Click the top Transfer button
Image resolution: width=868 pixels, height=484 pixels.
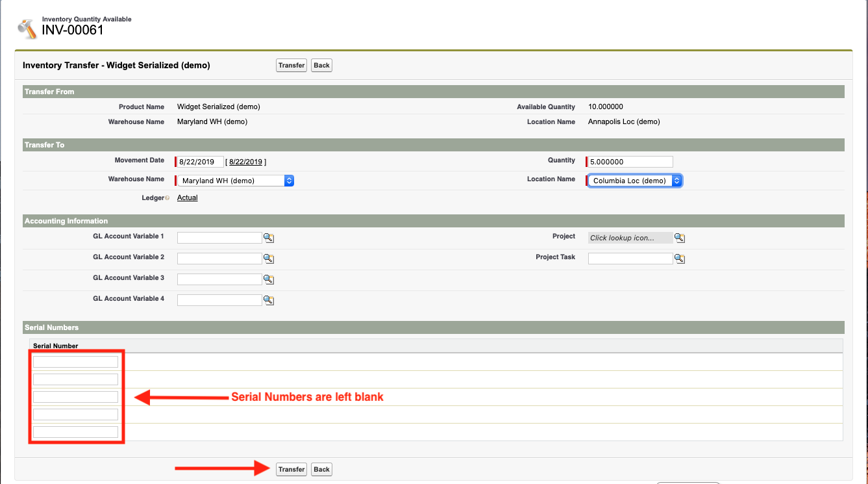(x=291, y=65)
